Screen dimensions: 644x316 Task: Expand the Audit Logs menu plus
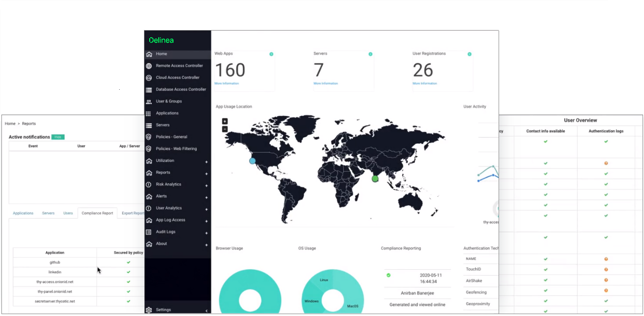click(x=206, y=233)
